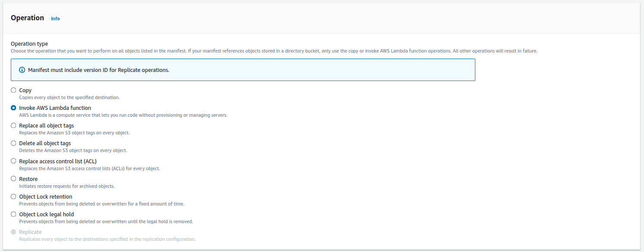Click 'overwritten for a fixed amount of time' description
Image resolution: width=644 pixels, height=252 pixels.
(102, 204)
